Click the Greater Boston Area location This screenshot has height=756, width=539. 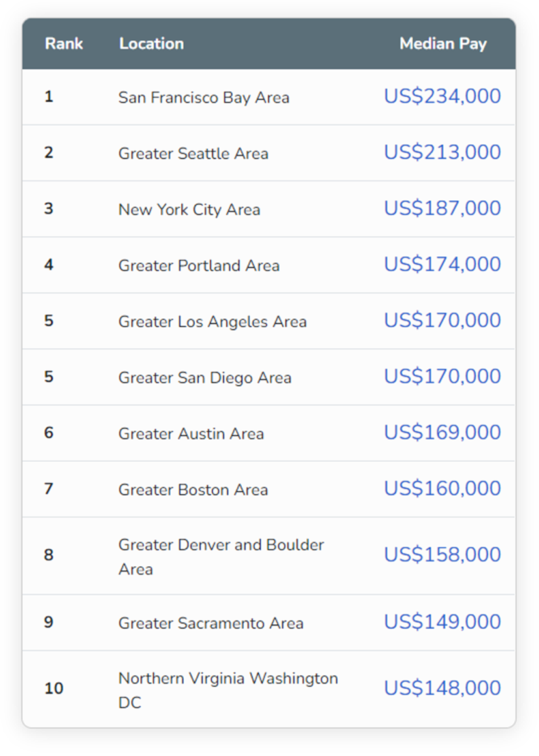[x=193, y=491]
